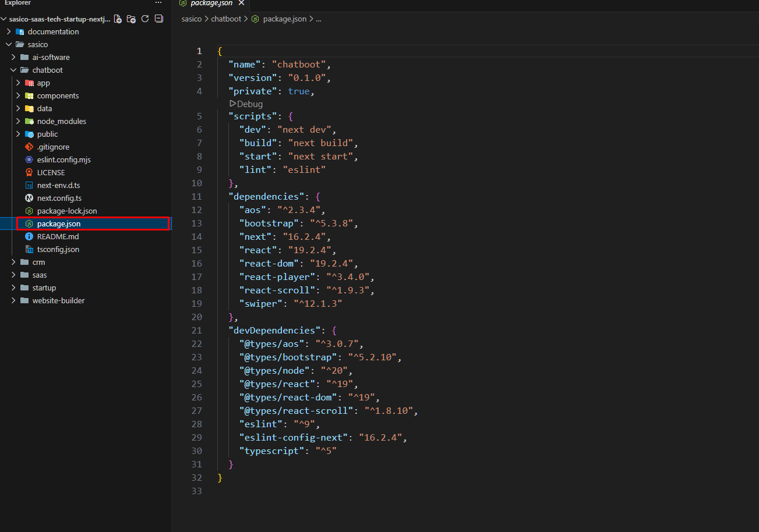Click line number 1 in the gutter
759x532 pixels.
click(200, 51)
